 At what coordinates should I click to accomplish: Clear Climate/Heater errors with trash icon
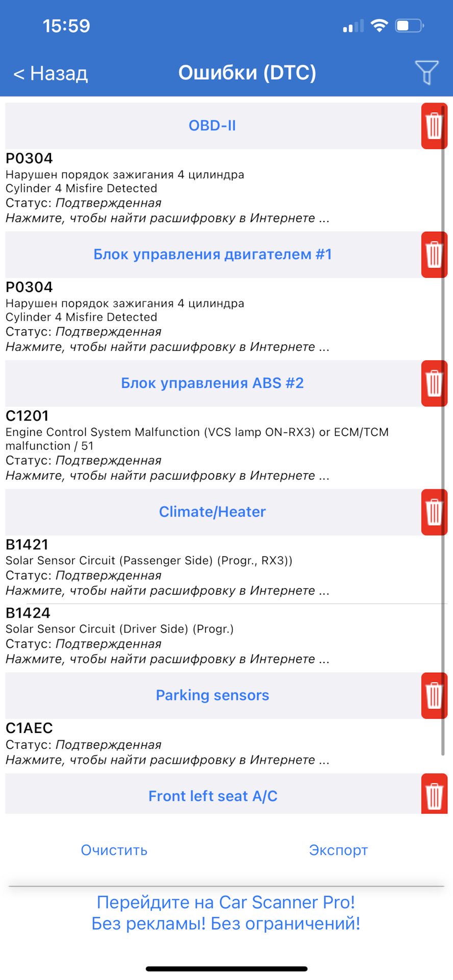[434, 512]
